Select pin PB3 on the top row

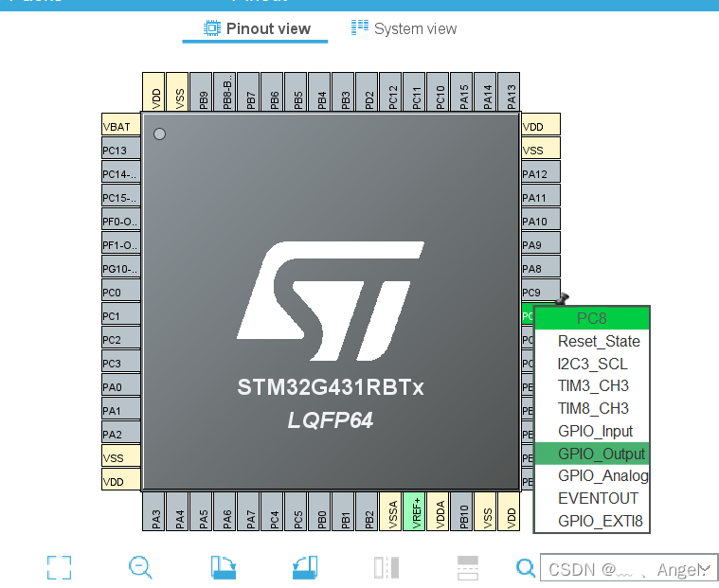[x=344, y=92]
